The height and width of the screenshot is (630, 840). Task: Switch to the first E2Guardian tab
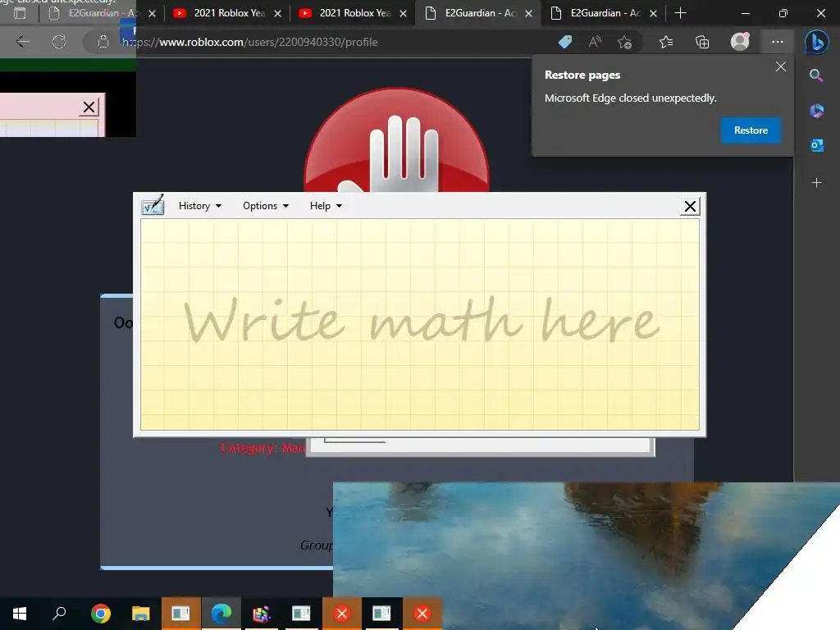(101, 13)
